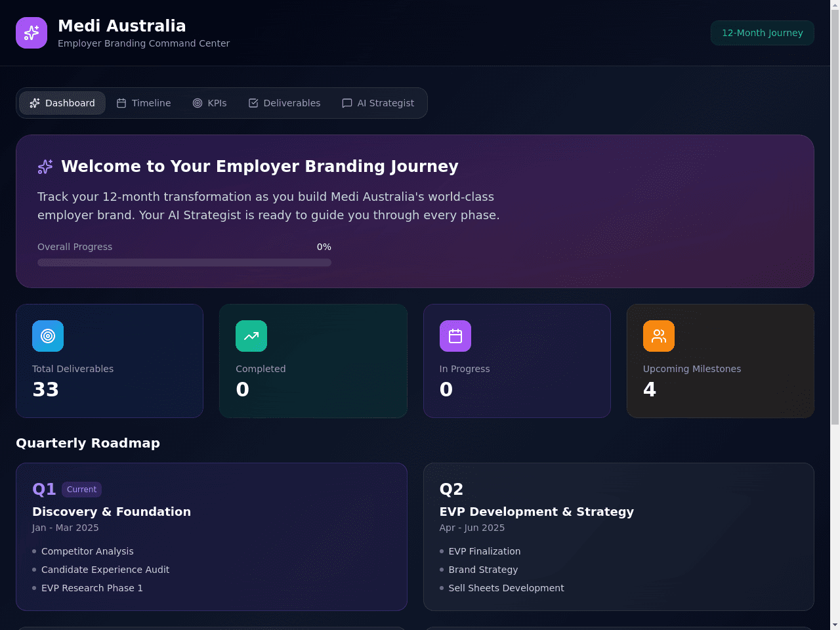The width and height of the screenshot is (840, 630).
Task: Click the 0% overall progress label
Action: 324,247
